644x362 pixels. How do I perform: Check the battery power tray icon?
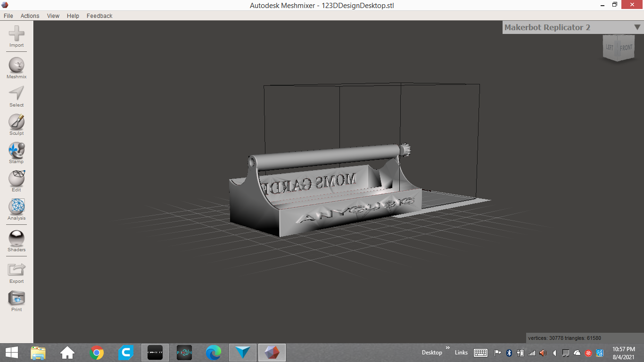pyautogui.click(x=520, y=353)
